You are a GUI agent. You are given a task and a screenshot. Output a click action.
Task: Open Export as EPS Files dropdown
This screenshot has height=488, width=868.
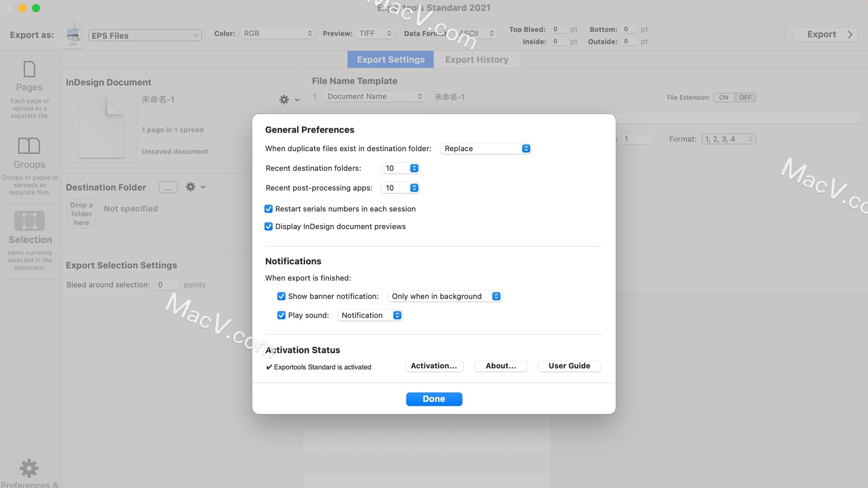tap(145, 36)
